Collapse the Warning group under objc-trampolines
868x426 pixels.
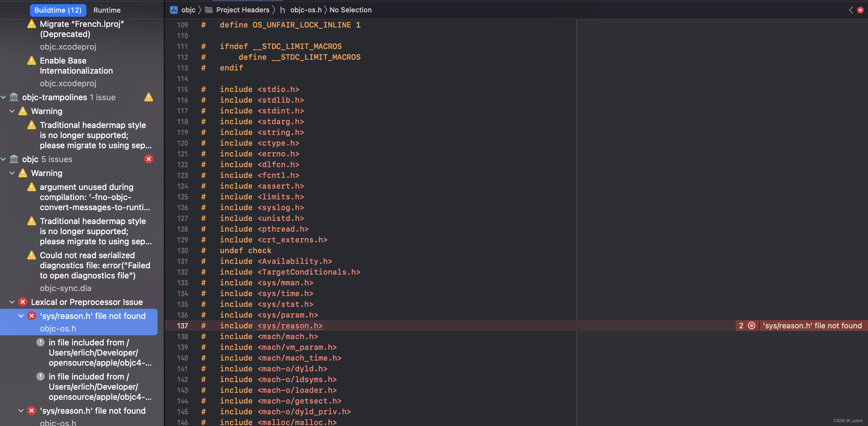[12, 111]
